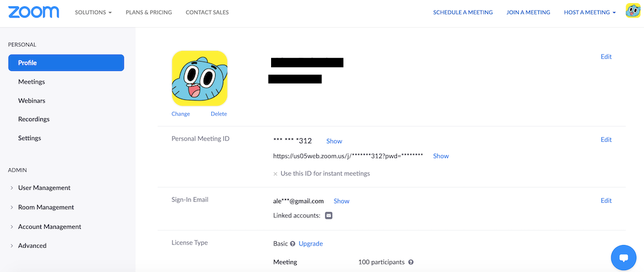Toggle 'Use this ID for instant meetings'
Viewport: 644px width, 272px height.
(x=321, y=173)
